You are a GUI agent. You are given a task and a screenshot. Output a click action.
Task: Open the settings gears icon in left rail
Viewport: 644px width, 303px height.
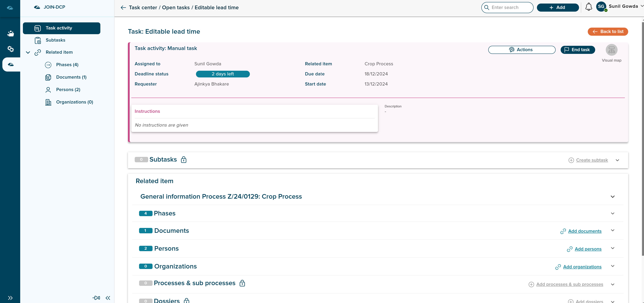coord(10,49)
